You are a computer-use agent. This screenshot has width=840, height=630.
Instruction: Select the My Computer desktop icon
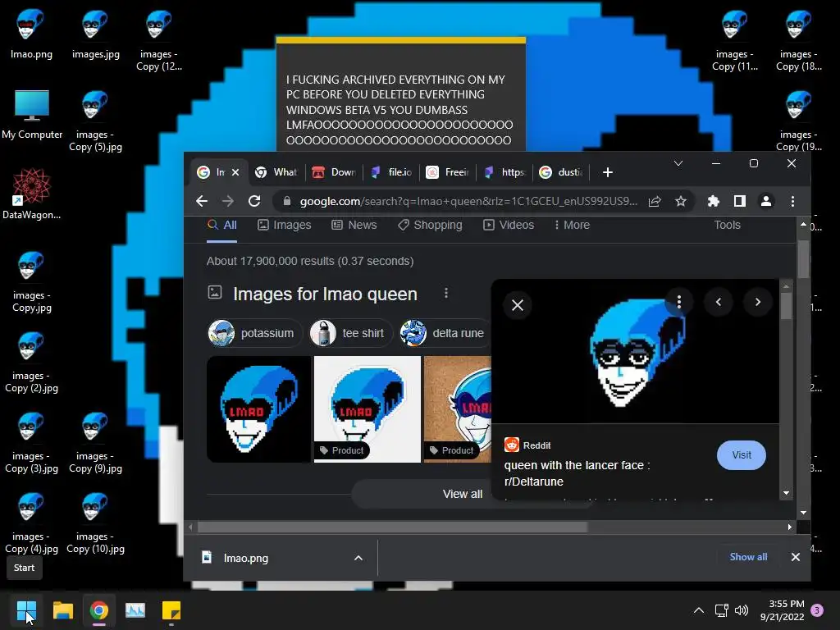(x=32, y=115)
